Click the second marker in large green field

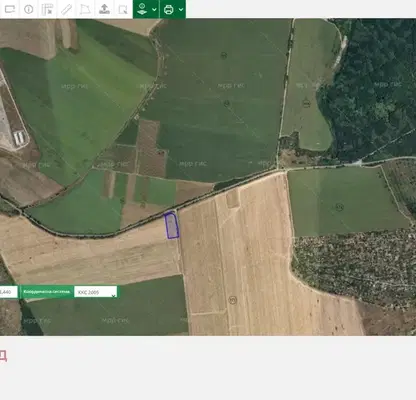[227, 104]
